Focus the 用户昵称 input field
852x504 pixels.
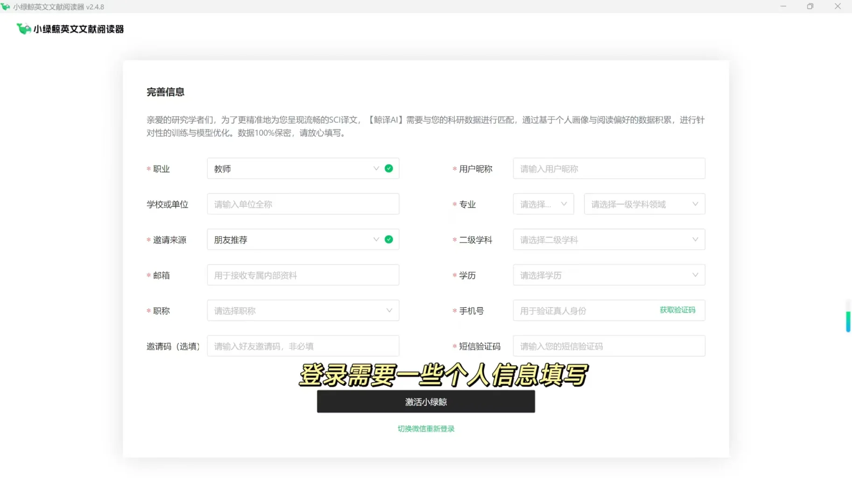(609, 168)
